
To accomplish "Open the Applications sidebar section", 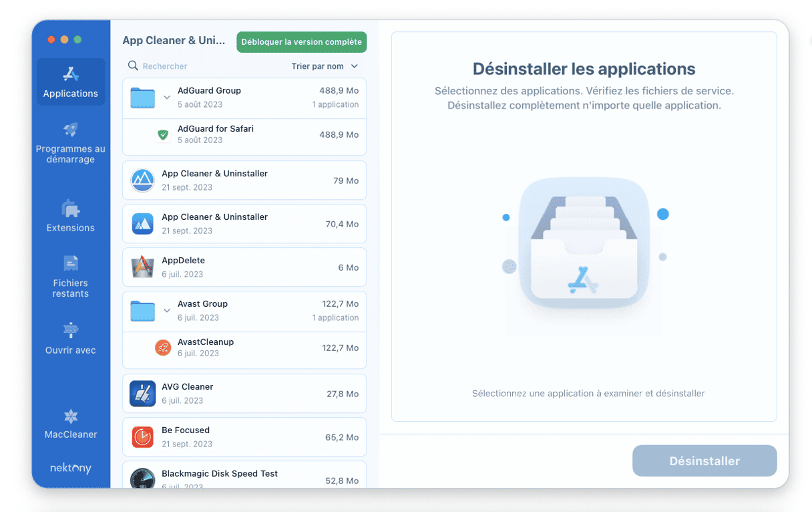I will tap(71, 82).
